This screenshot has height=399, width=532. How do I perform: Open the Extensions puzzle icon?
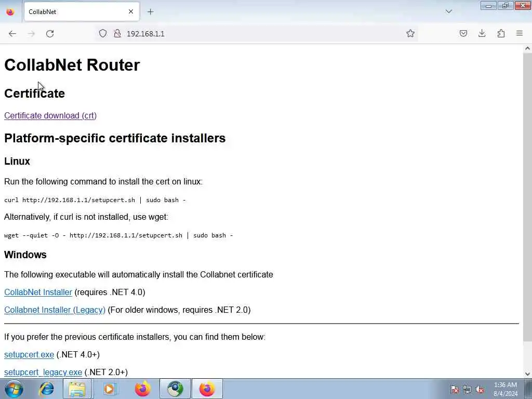(x=501, y=33)
